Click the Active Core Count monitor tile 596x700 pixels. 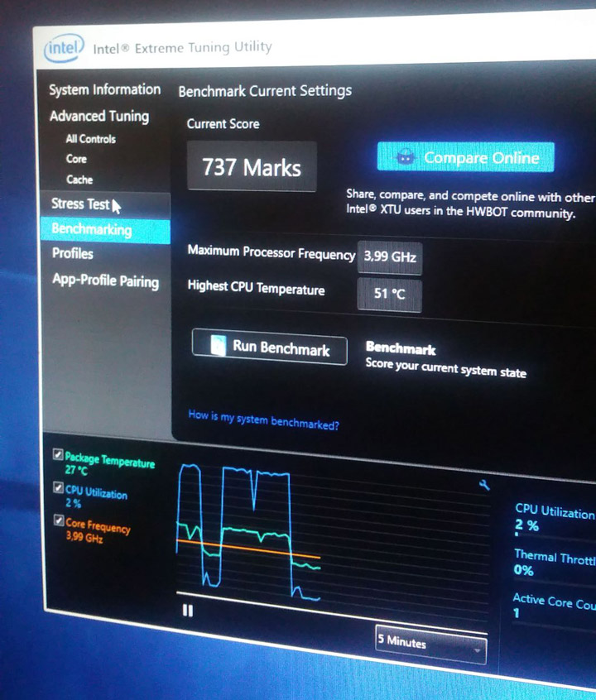(x=554, y=607)
